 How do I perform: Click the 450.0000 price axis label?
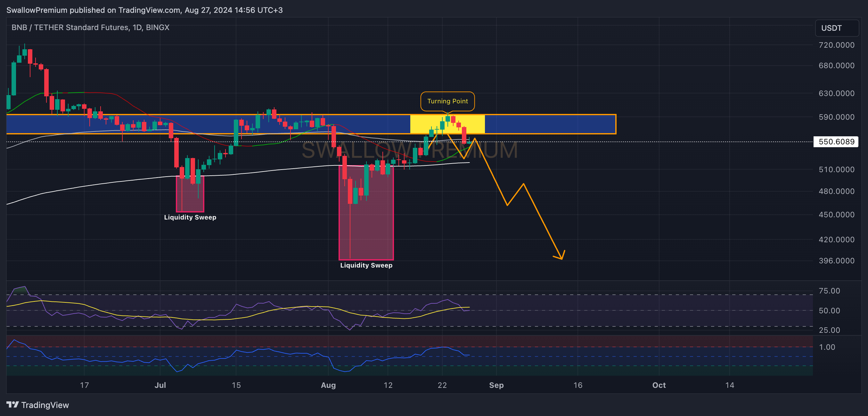pyautogui.click(x=836, y=214)
